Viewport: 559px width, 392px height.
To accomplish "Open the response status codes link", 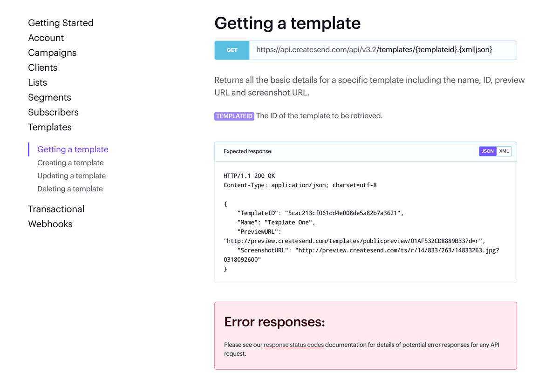I will coord(293,345).
